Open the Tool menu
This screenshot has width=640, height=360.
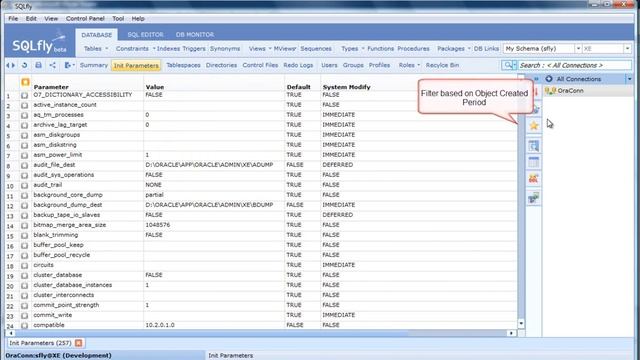[118, 18]
